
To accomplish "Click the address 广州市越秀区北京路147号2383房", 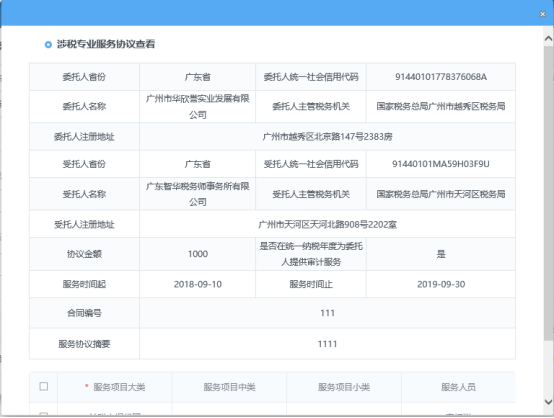I will pyautogui.click(x=328, y=137).
